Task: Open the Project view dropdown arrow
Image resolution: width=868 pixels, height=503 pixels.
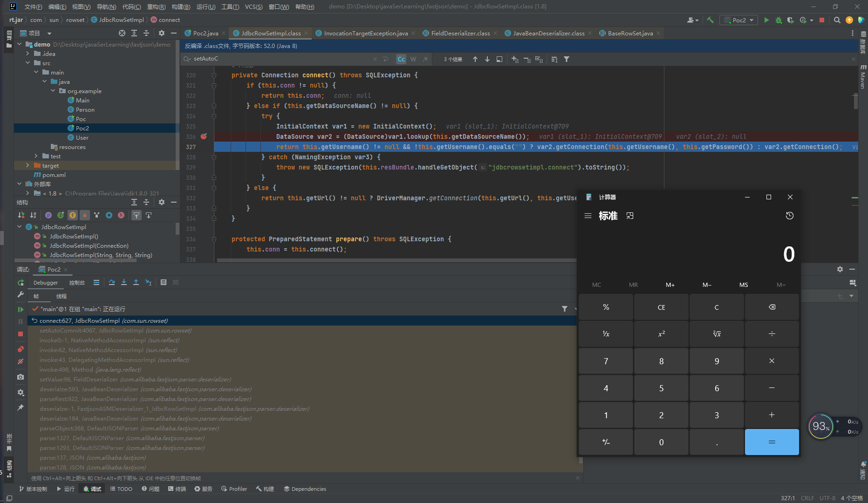Action: coord(49,34)
